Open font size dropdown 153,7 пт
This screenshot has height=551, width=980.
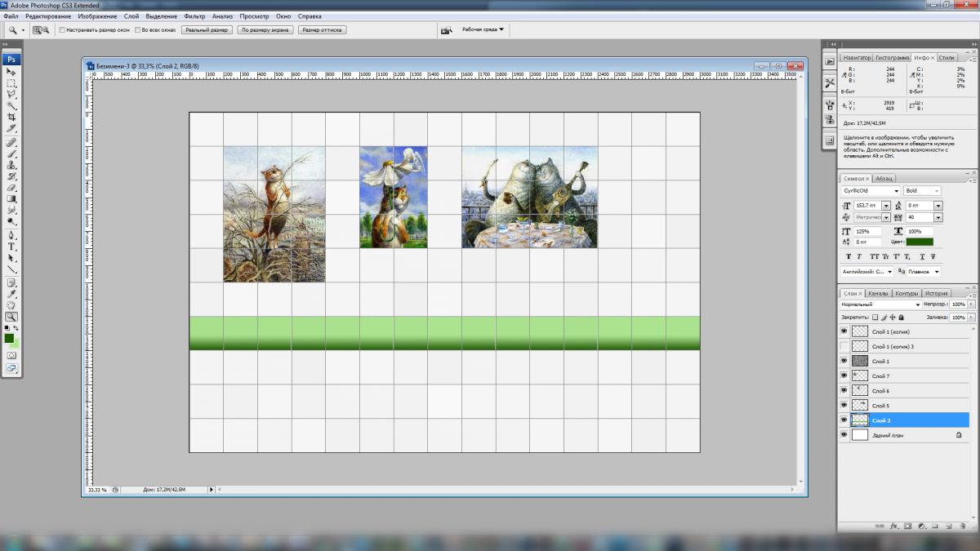(886, 206)
